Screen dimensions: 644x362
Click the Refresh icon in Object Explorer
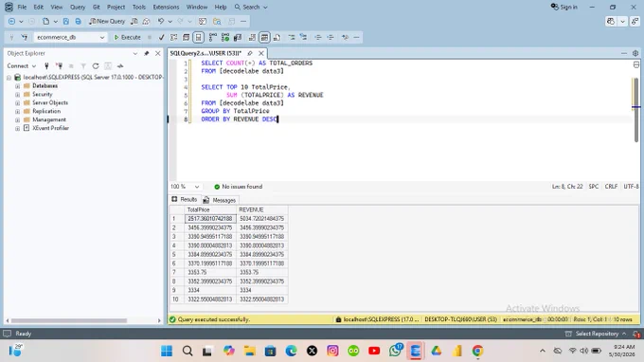(x=96, y=65)
